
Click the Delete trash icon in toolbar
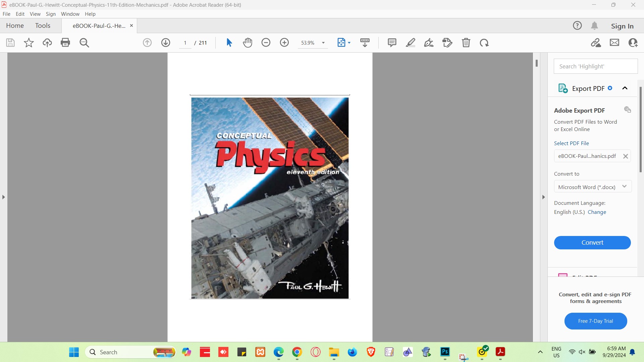(466, 43)
